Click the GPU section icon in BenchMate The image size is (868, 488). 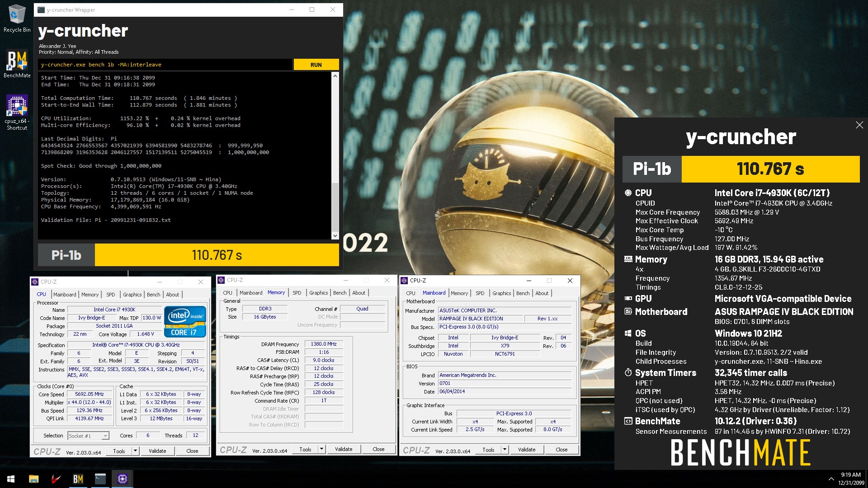click(628, 299)
